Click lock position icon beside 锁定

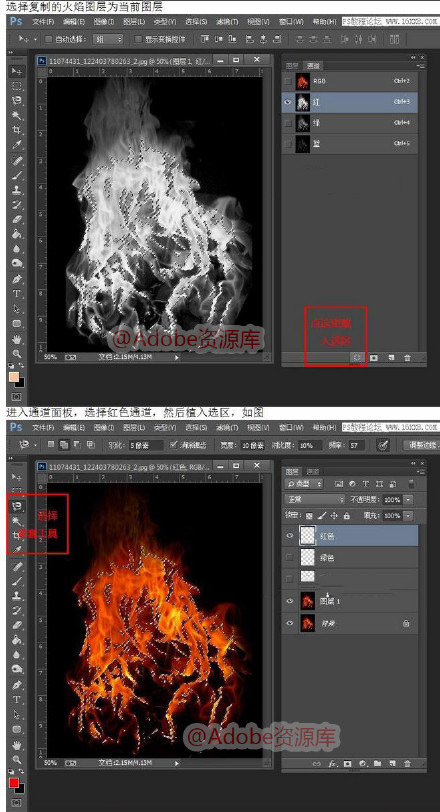click(334, 516)
